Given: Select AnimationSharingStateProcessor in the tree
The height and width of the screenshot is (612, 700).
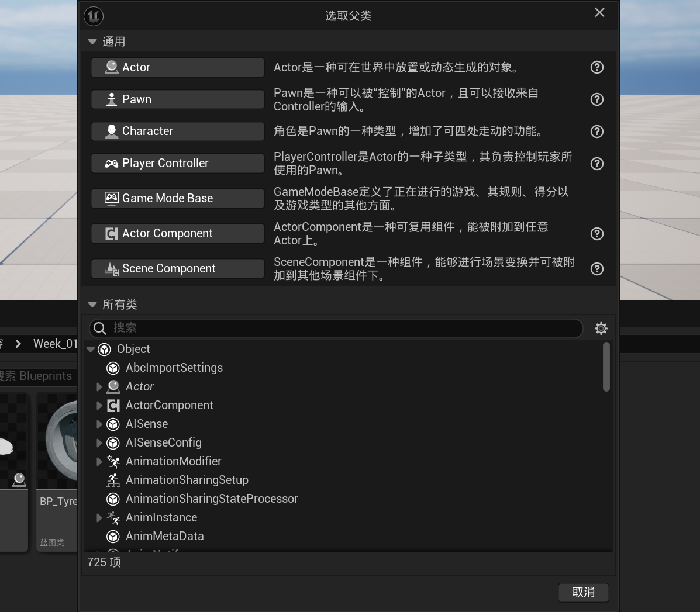Looking at the screenshot, I should [x=212, y=499].
